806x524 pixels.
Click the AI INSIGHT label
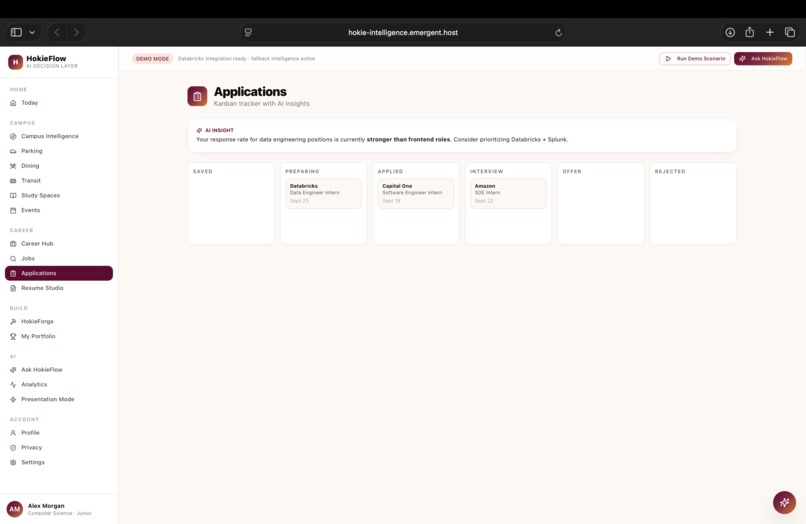(x=219, y=131)
